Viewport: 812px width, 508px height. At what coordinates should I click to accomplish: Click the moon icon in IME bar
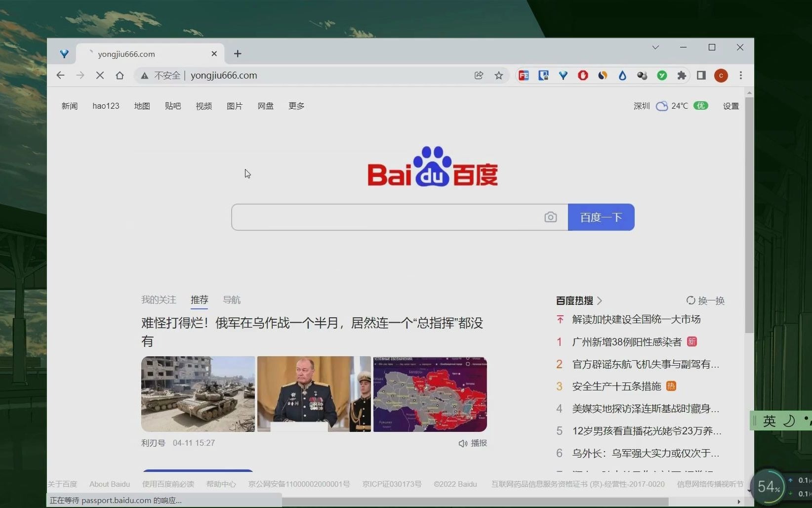pos(789,421)
